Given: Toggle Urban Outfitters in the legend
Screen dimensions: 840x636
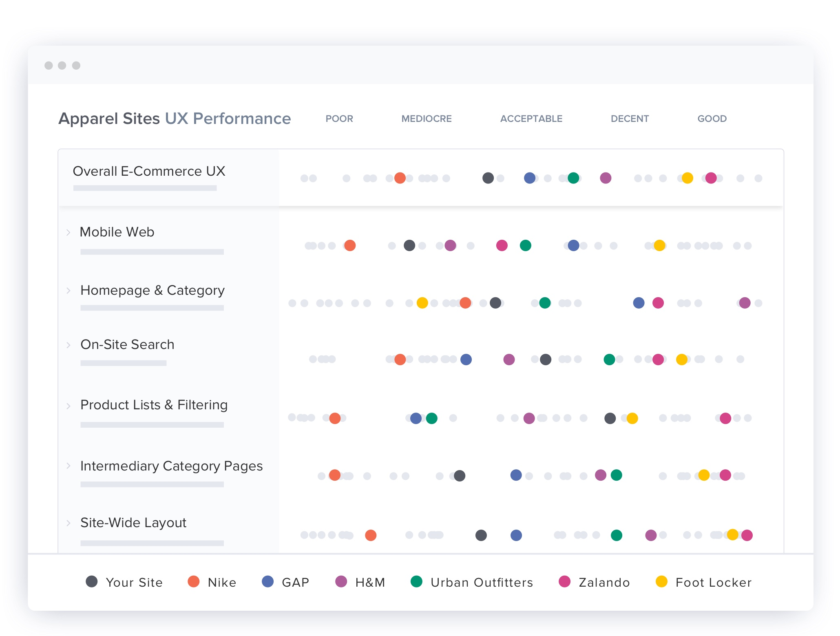Looking at the screenshot, I should (x=481, y=582).
